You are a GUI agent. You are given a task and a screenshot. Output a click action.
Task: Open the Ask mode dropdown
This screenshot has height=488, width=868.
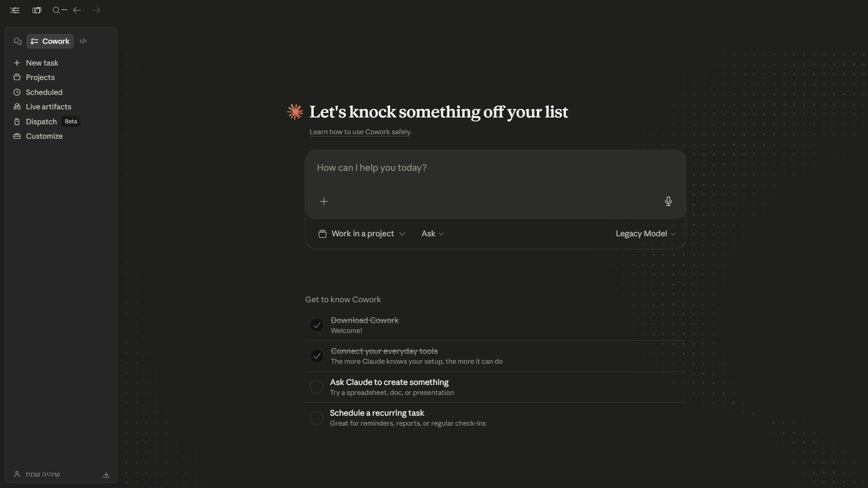click(433, 234)
